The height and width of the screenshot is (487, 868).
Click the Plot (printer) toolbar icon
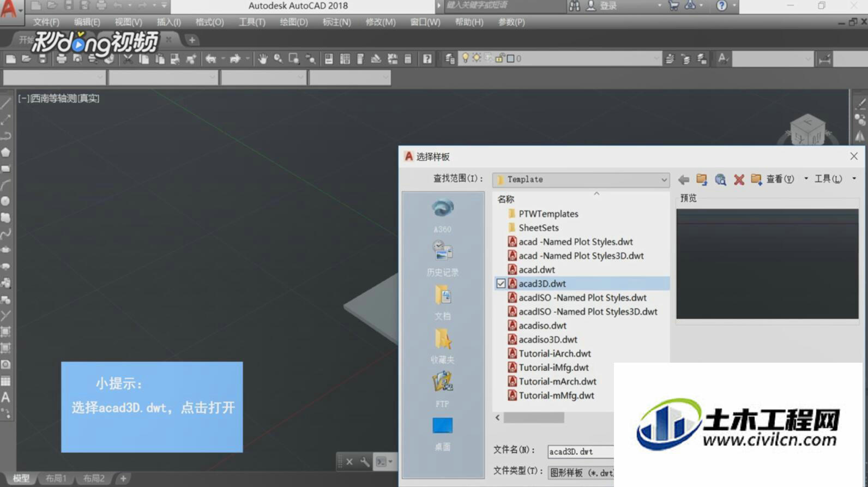click(x=61, y=59)
